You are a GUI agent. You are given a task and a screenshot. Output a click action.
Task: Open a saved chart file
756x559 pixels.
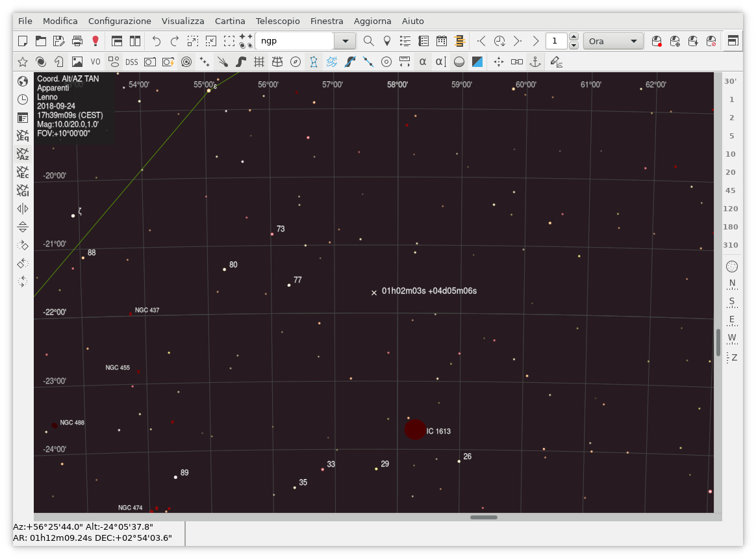click(41, 41)
